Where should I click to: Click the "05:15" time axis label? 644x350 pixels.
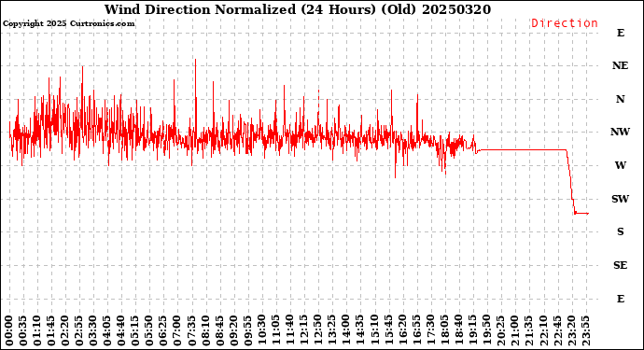pyautogui.click(x=135, y=330)
